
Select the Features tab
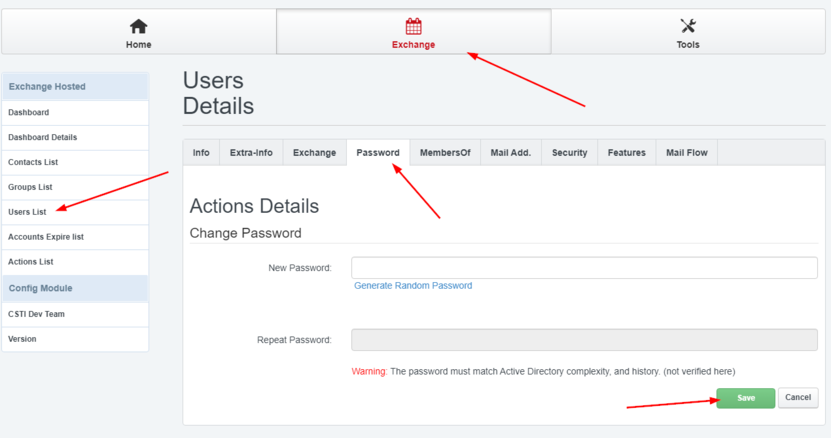(626, 153)
